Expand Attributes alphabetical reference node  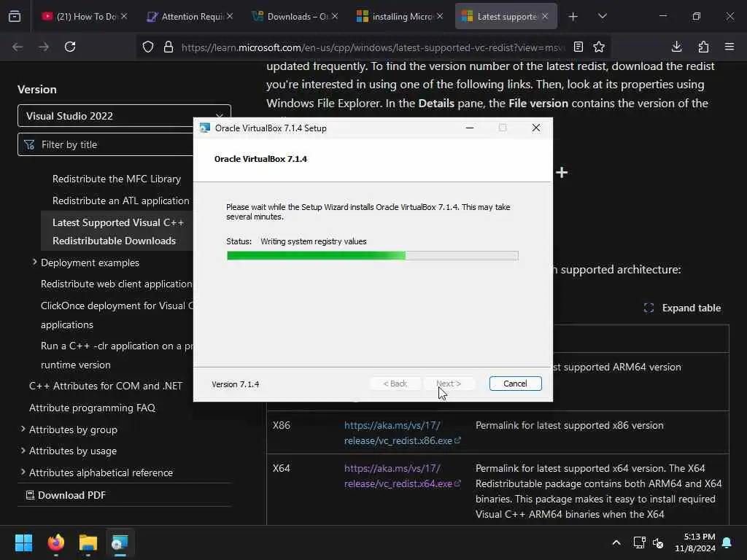pyautogui.click(x=23, y=472)
